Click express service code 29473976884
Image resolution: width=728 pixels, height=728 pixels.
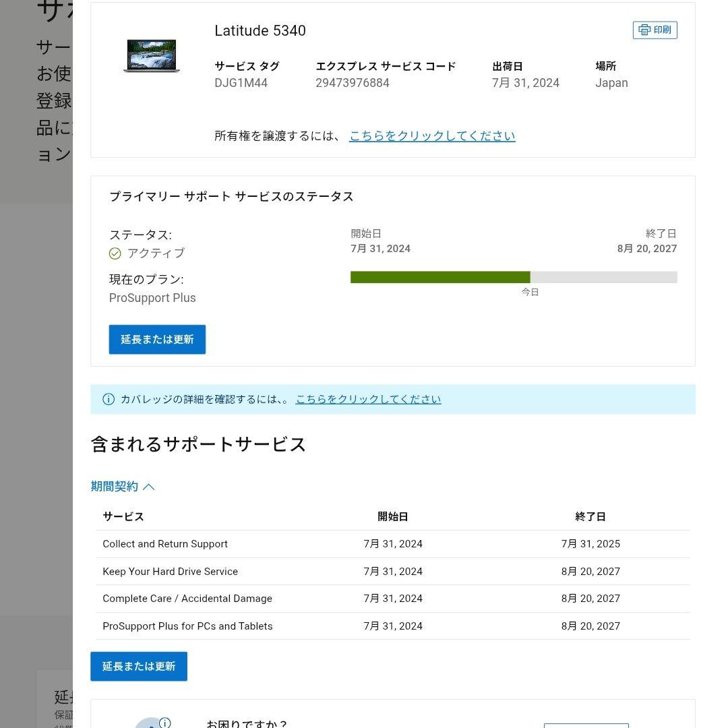pyautogui.click(x=353, y=83)
